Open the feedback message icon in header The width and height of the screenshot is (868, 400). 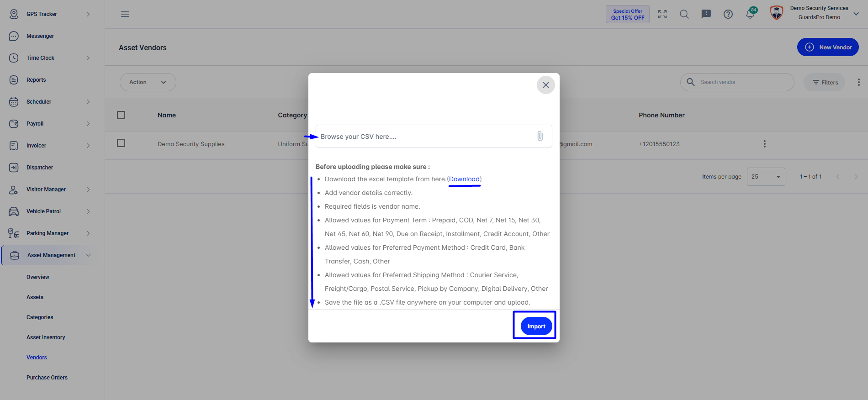point(706,14)
